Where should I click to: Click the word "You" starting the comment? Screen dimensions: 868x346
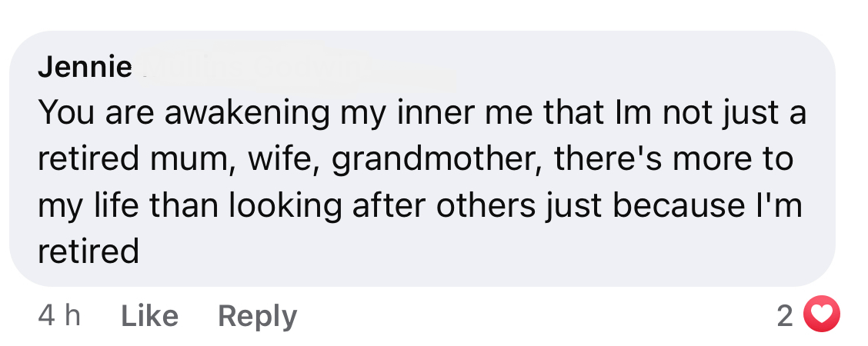(x=63, y=114)
